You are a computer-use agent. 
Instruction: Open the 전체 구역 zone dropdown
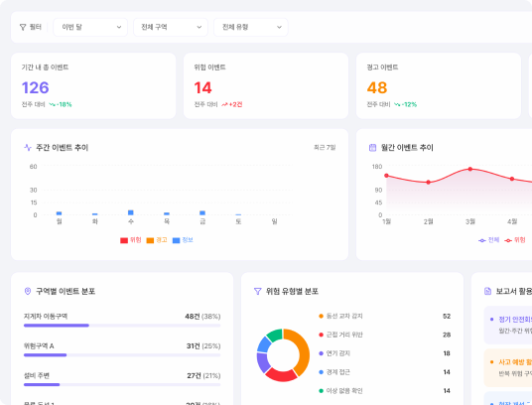tap(171, 27)
